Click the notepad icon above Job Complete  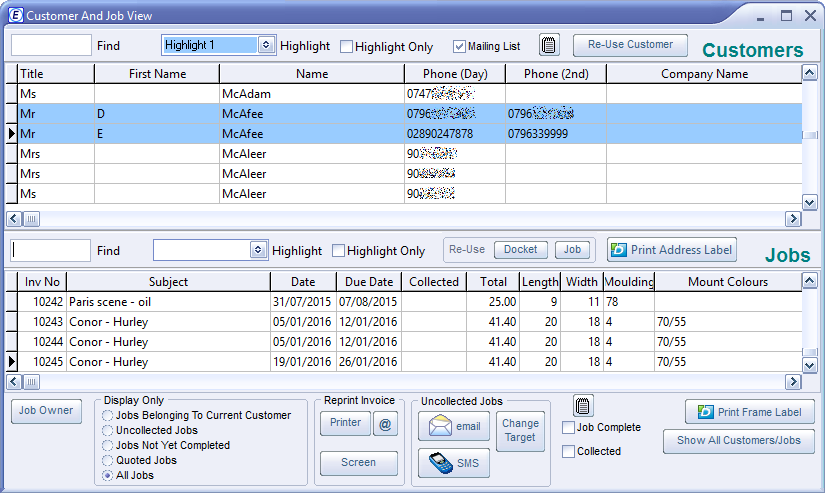pyautogui.click(x=582, y=405)
